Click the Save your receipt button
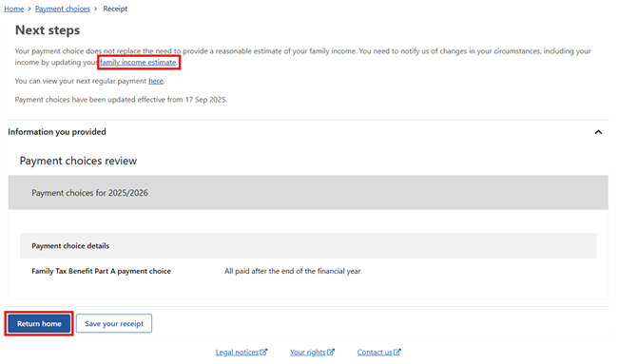This screenshot has height=364, width=618. tap(114, 323)
